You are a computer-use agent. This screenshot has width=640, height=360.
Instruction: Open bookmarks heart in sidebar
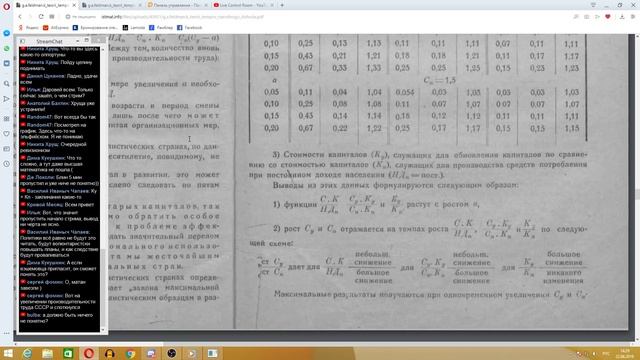point(7,134)
